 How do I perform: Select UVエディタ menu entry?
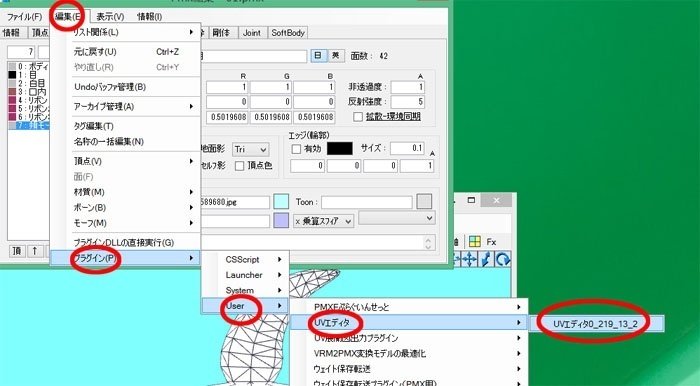[409, 322]
